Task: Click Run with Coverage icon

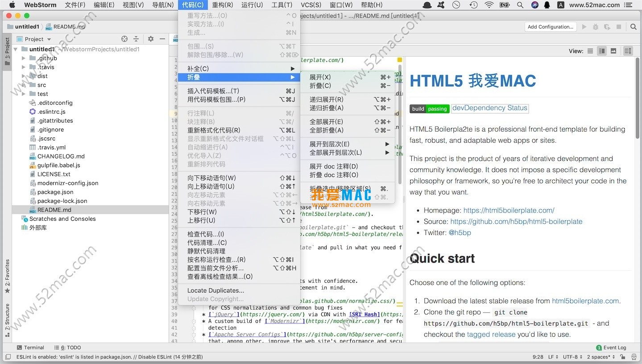Action: (607, 27)
